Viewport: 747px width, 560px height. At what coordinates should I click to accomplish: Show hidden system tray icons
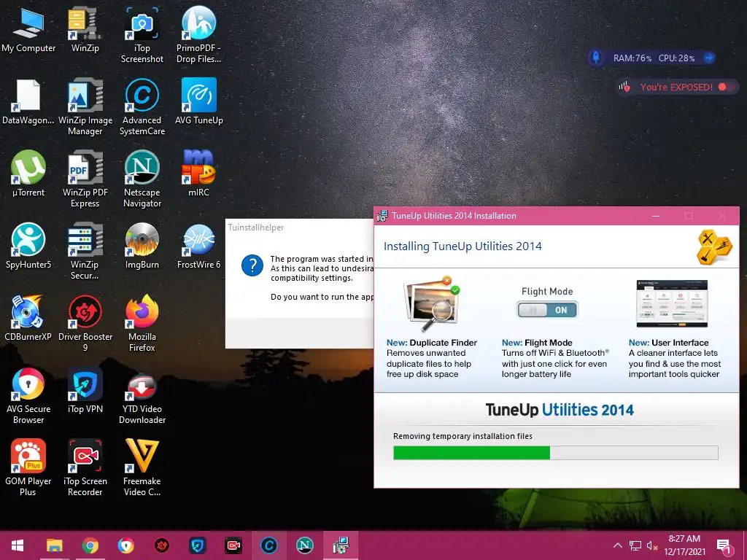(x=617, y=545)
